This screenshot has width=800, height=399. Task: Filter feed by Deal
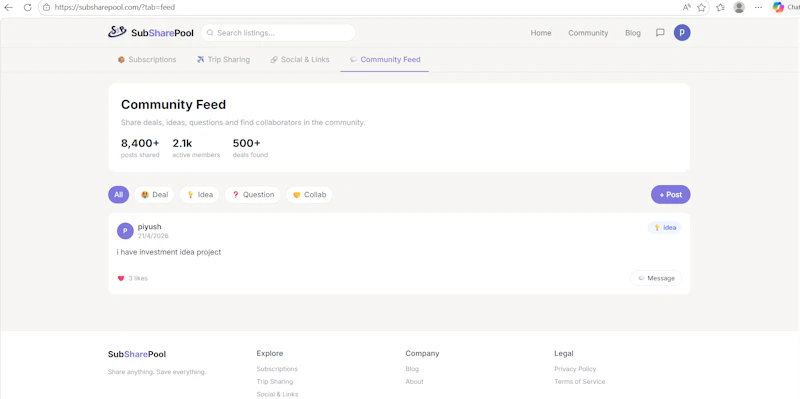(x=154, y=194)
